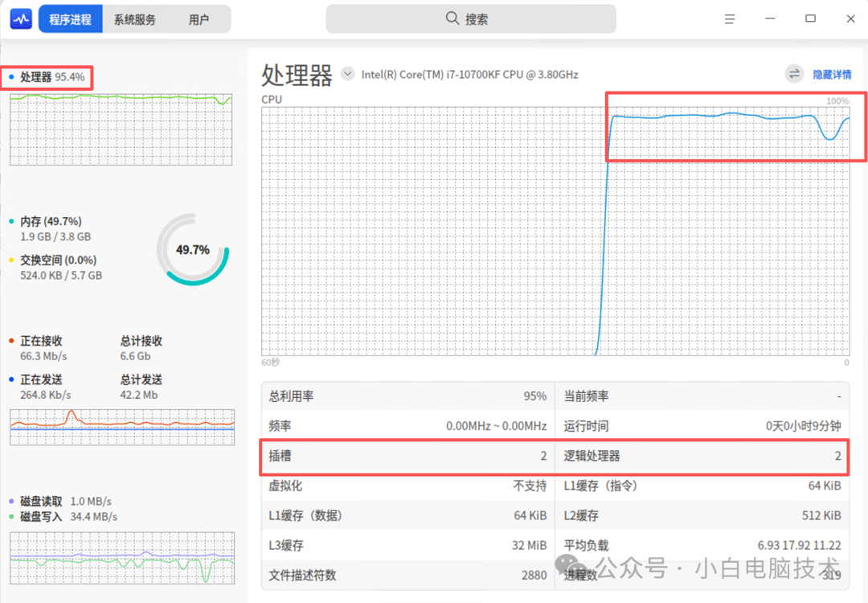The width and height of the screenshot is (868, 603).
Task: Switch to the 程序进程 tab
Action: [x=70, y=19]
